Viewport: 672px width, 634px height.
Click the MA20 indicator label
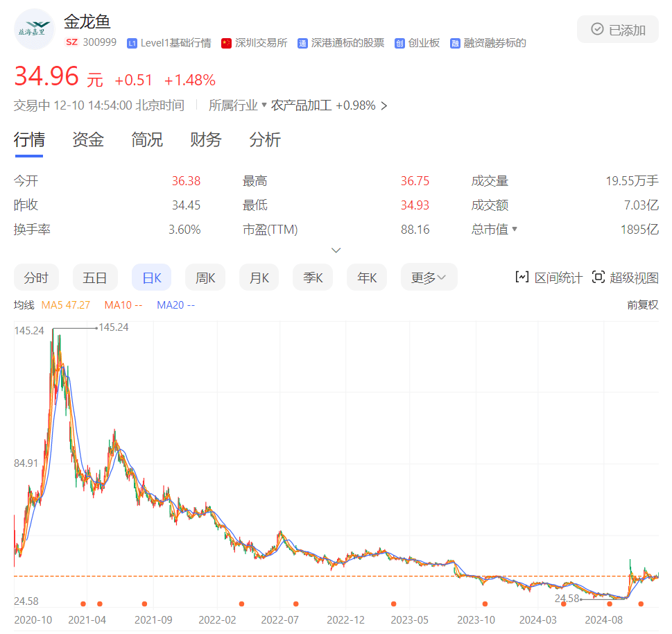point(175,305)
